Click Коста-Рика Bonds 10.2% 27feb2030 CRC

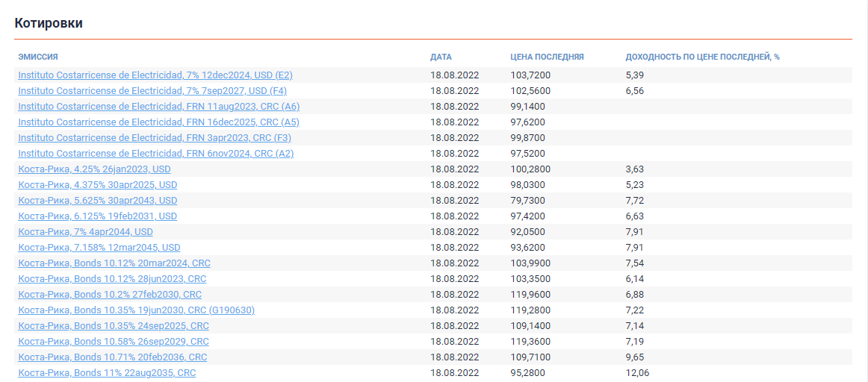tap(110, 295)
